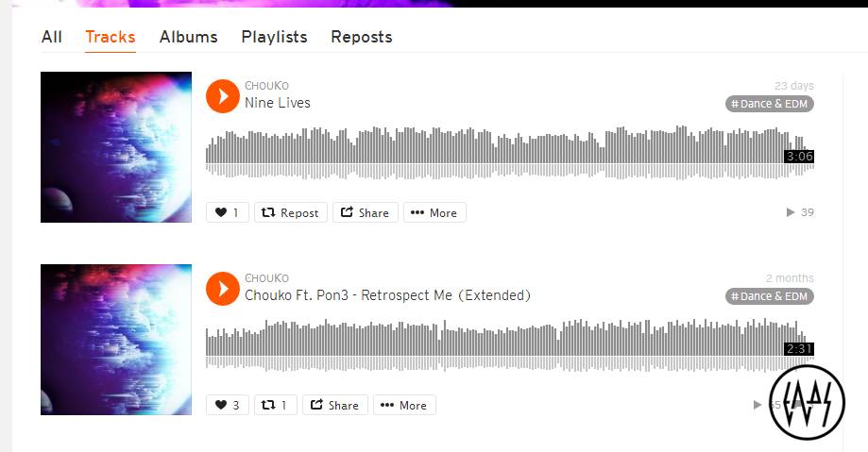This screenshot has height=452, width=868.
Task: Like the Nine Lives track
Action: 228,212
